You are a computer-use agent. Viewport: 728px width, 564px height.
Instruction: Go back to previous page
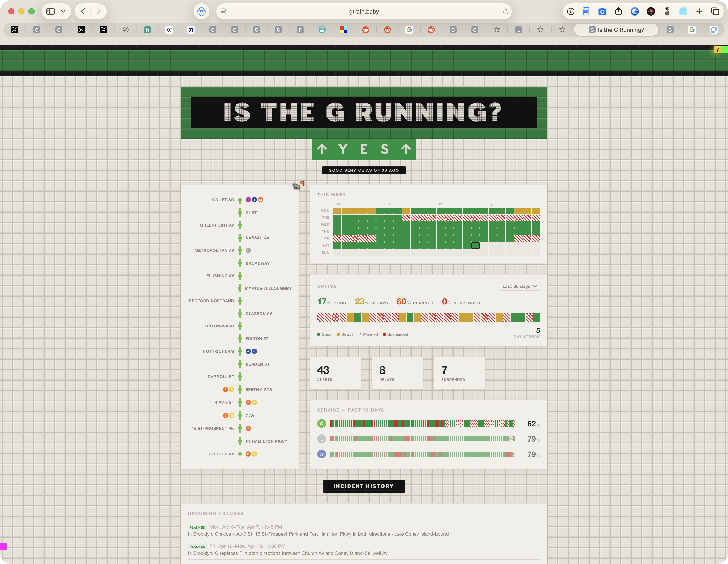pyautogui.click(x=83, y=11)
